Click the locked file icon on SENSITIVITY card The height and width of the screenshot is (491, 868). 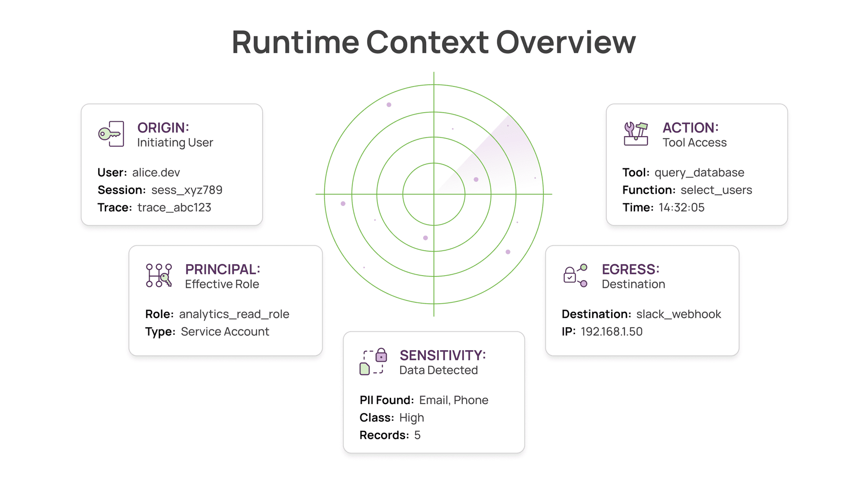(x=373, y=362)
